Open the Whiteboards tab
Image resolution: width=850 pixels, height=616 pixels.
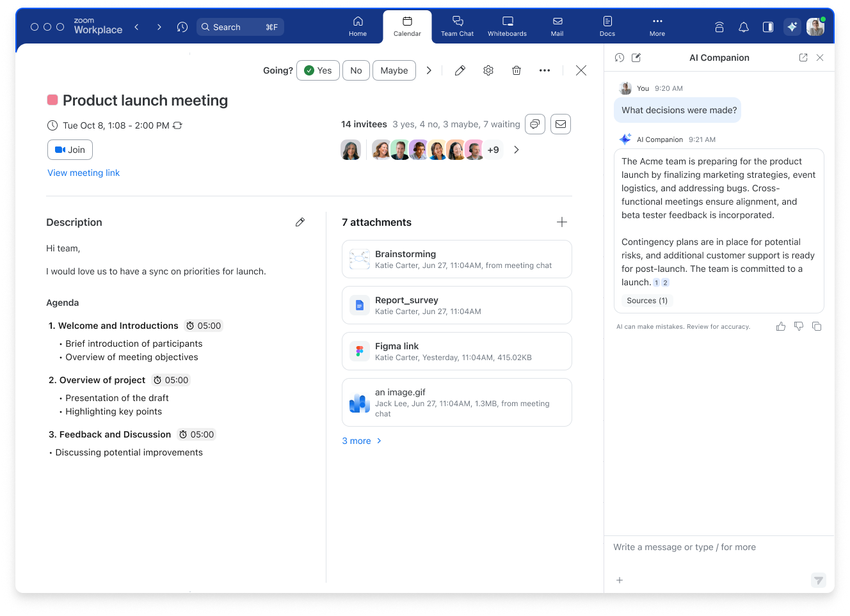click(507, 27)
